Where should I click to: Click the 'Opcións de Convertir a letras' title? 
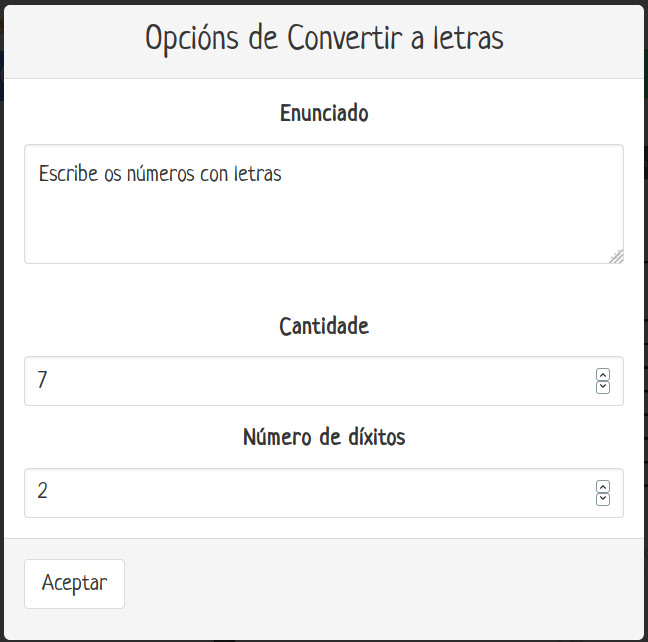tap(324, 39)
